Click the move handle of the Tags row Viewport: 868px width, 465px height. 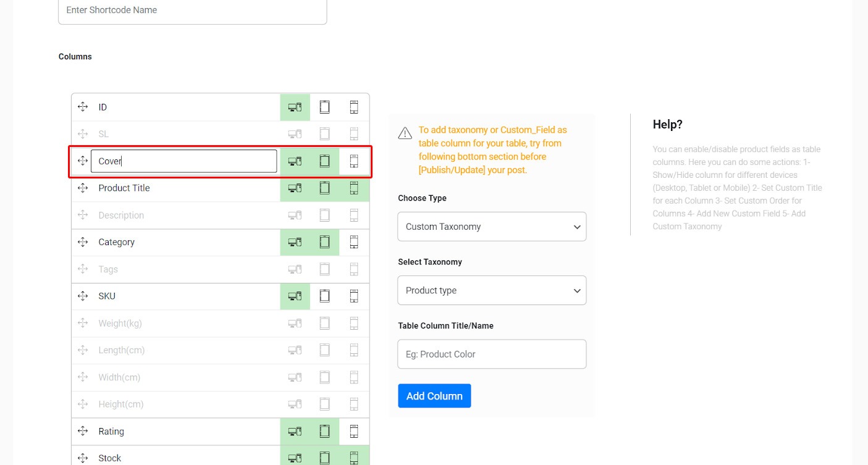click(83, 269)
